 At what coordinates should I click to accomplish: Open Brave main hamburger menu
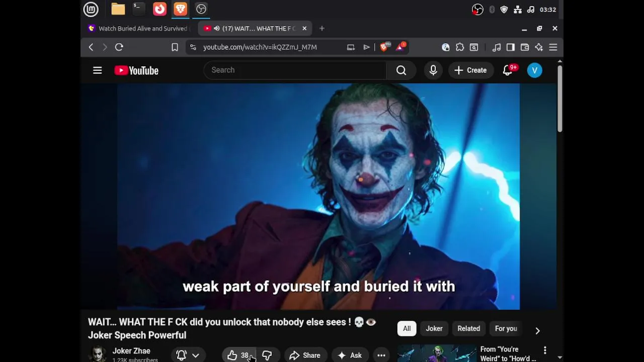tap(553, 47)
